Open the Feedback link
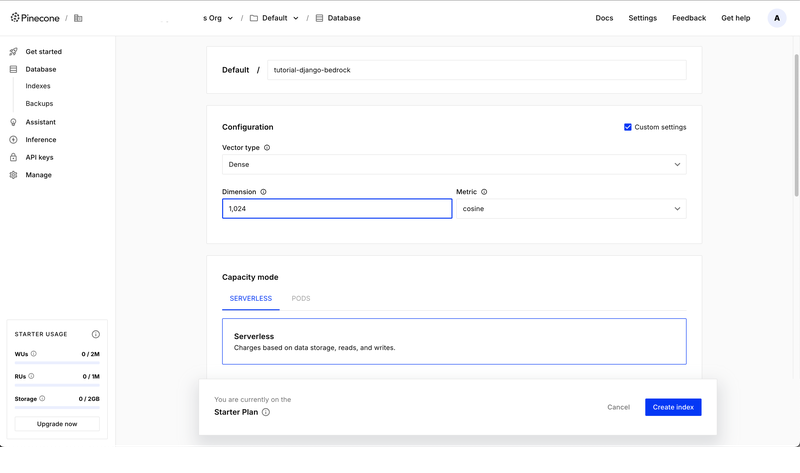This screenshot has width=800, height=473. click(689, 18)
